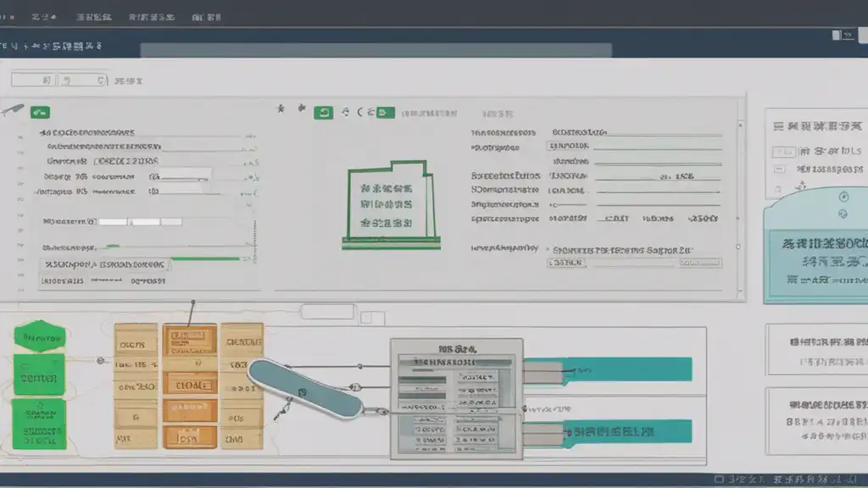The image size is (868, 488).
Task: Select the bottom green block under CENTER
Action: (39, 424)
